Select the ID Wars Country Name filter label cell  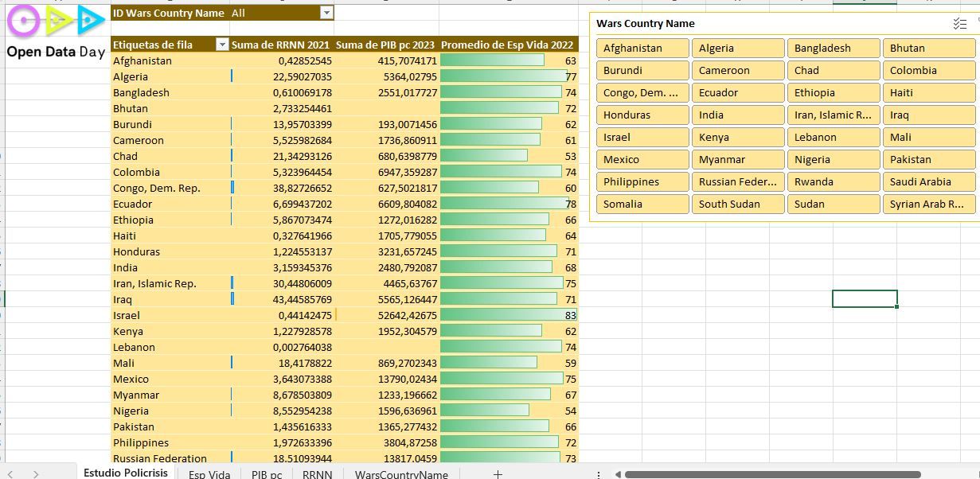coord(170,13)
